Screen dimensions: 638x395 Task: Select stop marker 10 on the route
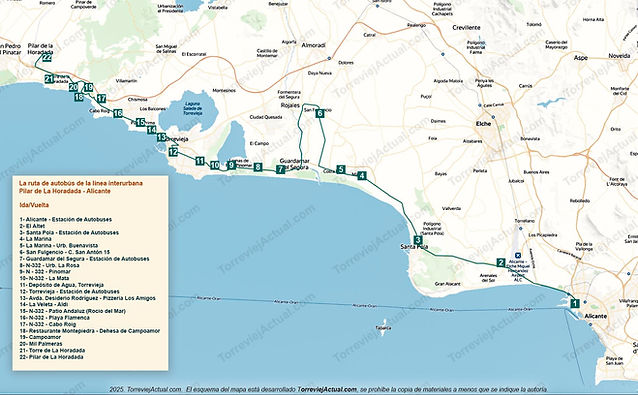point(215,166)
